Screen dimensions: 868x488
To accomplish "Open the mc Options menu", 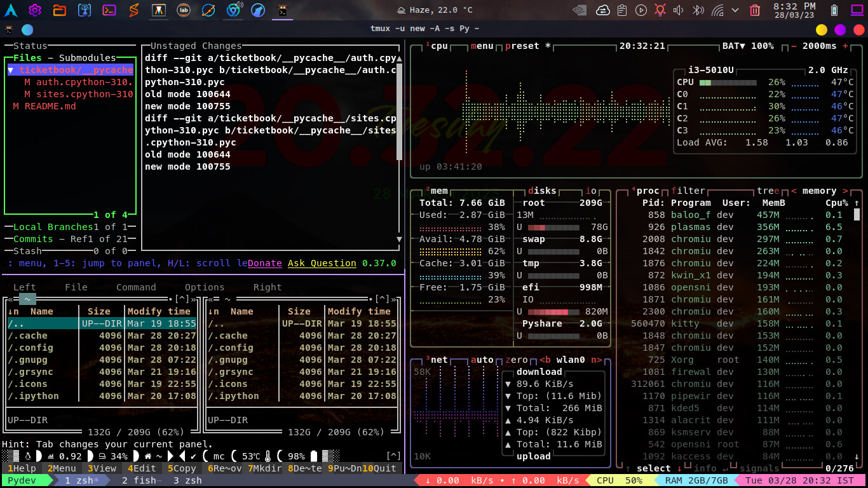I will [204, 287].
